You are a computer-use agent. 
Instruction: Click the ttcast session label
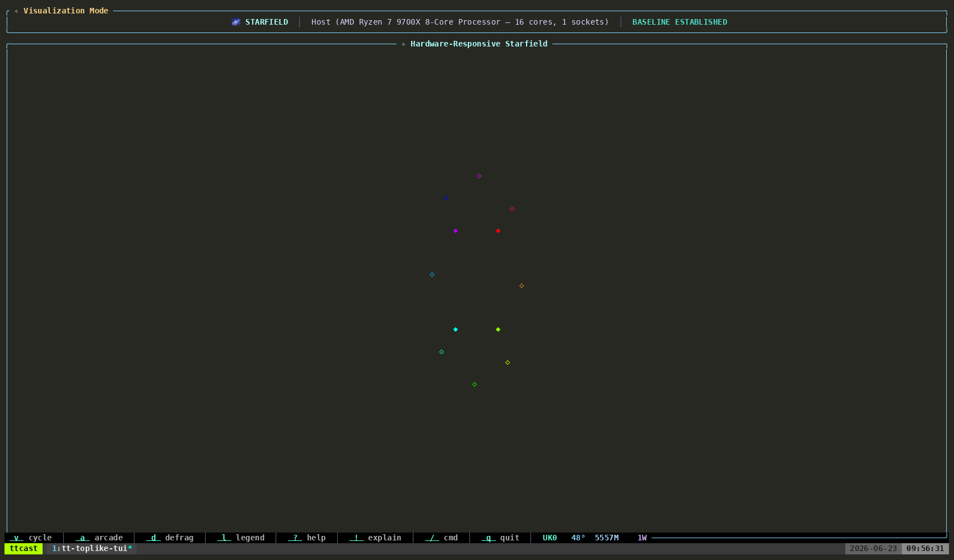24,548
